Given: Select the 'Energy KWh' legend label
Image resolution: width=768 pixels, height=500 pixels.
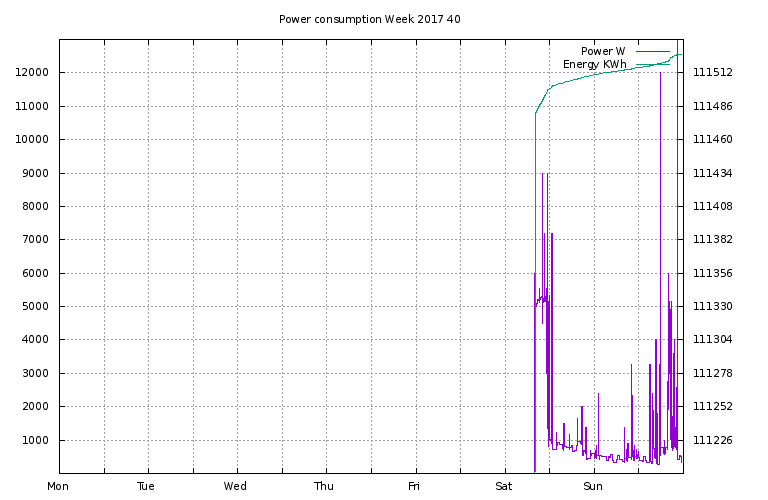Looking at the screenshot, I should click(595, 64).
